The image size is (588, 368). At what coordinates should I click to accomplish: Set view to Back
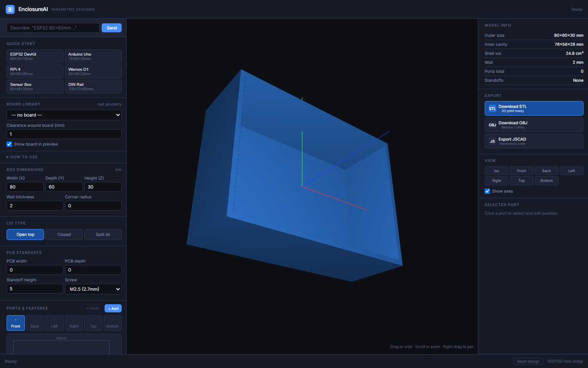[x=546, y=171]
